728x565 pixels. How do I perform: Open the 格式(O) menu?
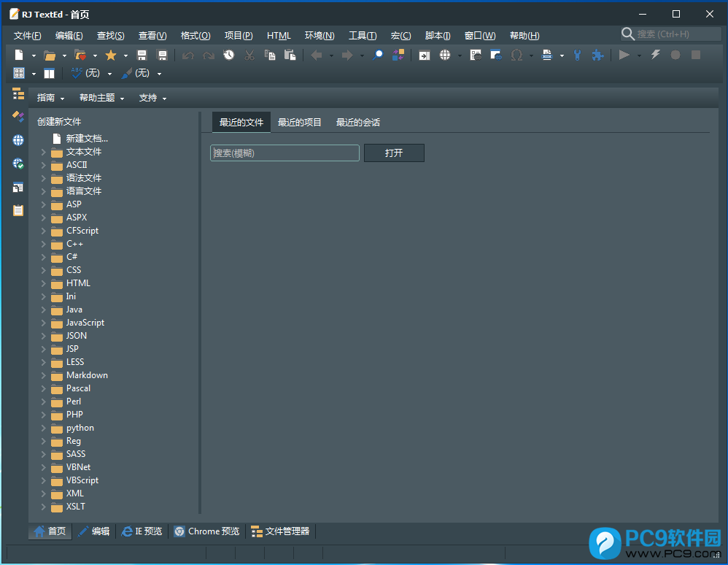coord(195,36)
